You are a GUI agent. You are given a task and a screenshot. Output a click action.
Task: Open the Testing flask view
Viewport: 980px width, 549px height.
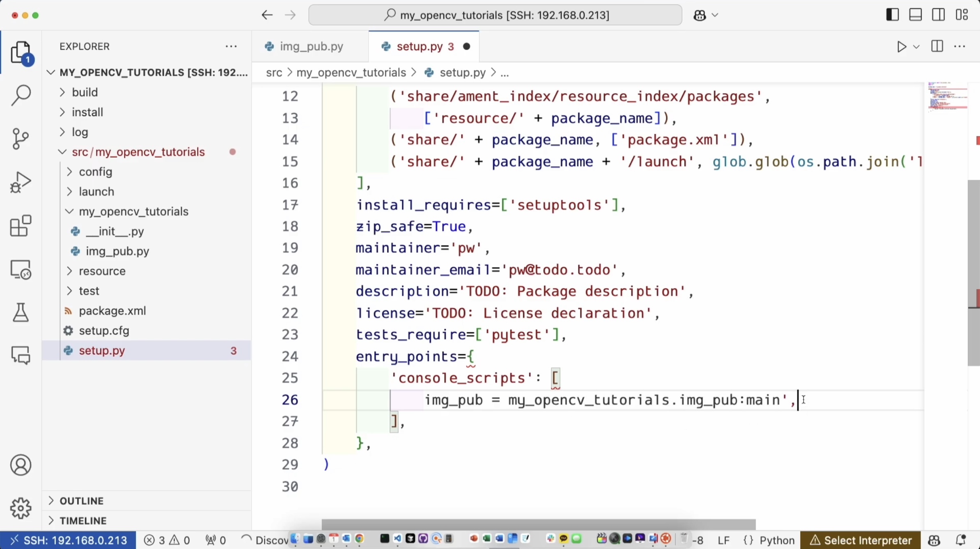(21, 313)
